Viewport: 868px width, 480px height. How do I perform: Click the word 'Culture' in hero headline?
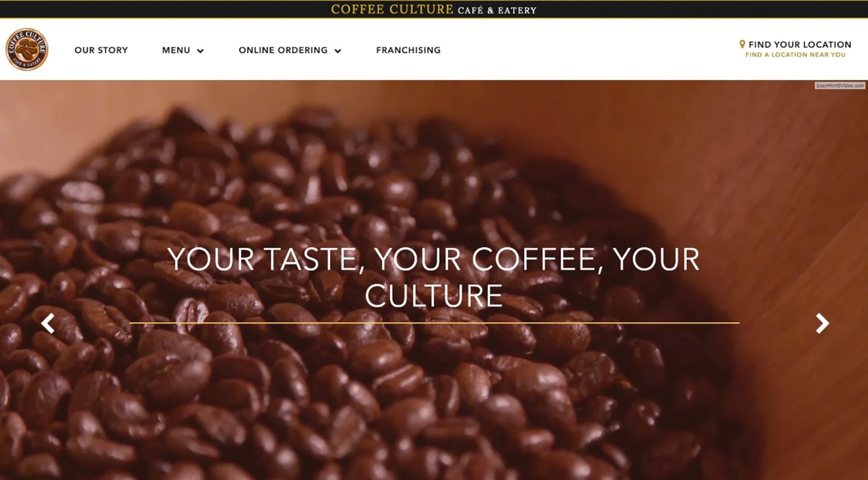[x=433, y=296]
